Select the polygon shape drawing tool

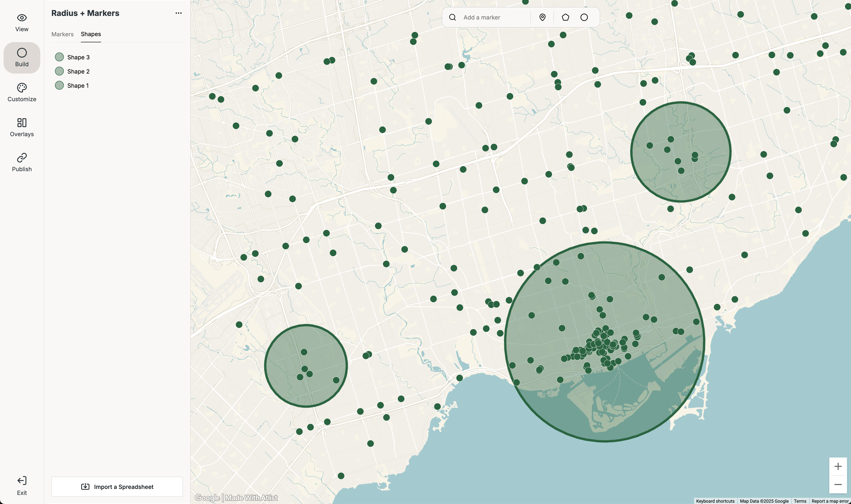pyautogui.click(x=565, y=17)
